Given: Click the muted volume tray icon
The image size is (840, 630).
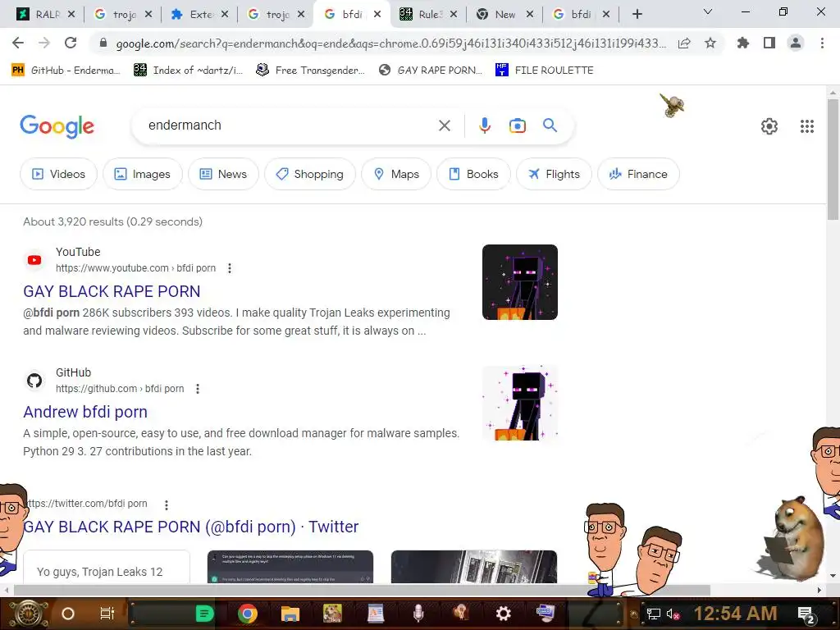Looking at the screenshot, I should click(673, 614).
